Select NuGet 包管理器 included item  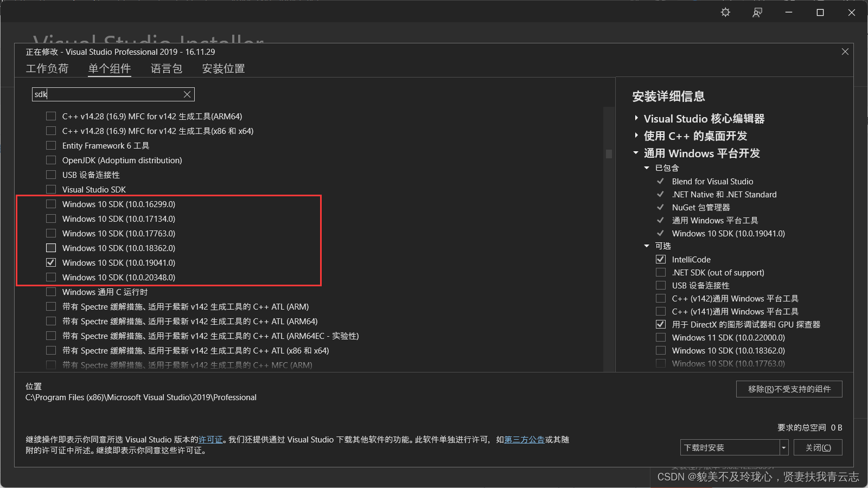pyautogui.click(x=701, y=208)
